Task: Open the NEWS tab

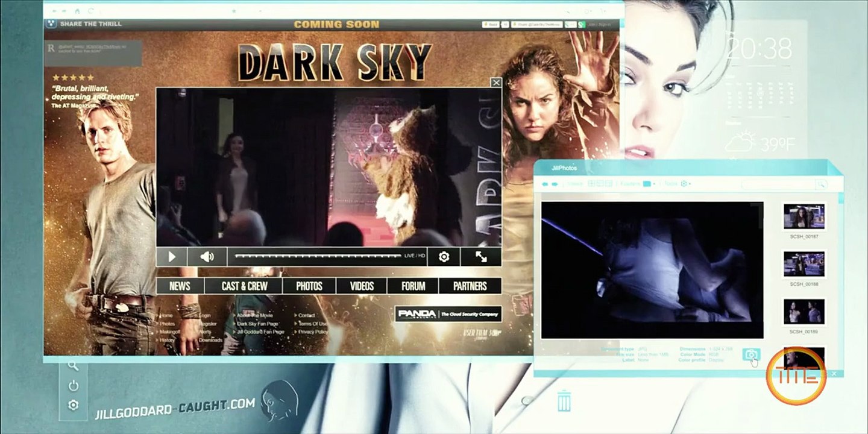Action: click(180, 286)
